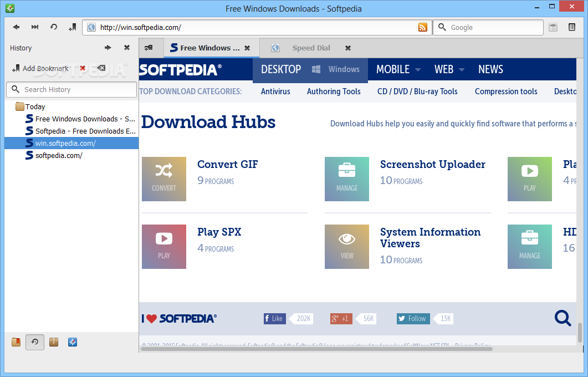The image size is (588, 377).
Task: Click the magnifier icon in Google search box
Action: click(442, 27)
